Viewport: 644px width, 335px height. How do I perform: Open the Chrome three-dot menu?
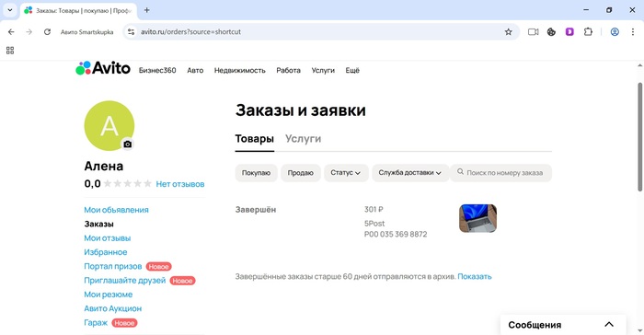click(633, 31)
